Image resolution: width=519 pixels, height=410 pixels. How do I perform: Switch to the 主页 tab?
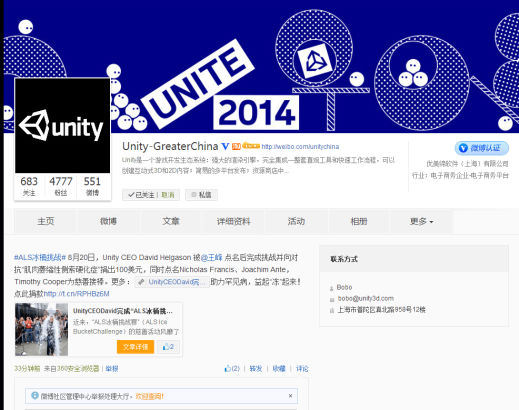click(x=46, y=221)
